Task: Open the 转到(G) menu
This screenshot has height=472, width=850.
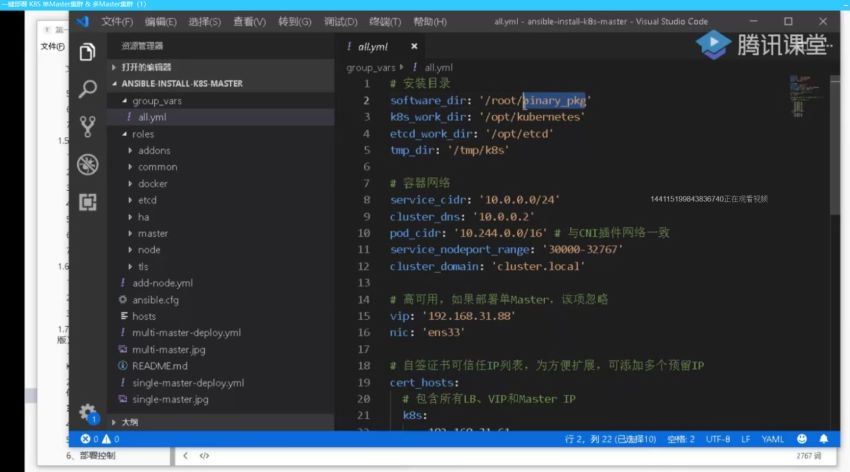Action: pyautogui.click(x=294, y=22)
